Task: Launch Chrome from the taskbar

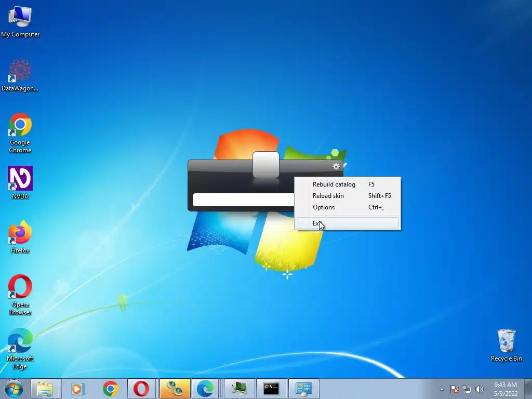Action: click(110, 389)
